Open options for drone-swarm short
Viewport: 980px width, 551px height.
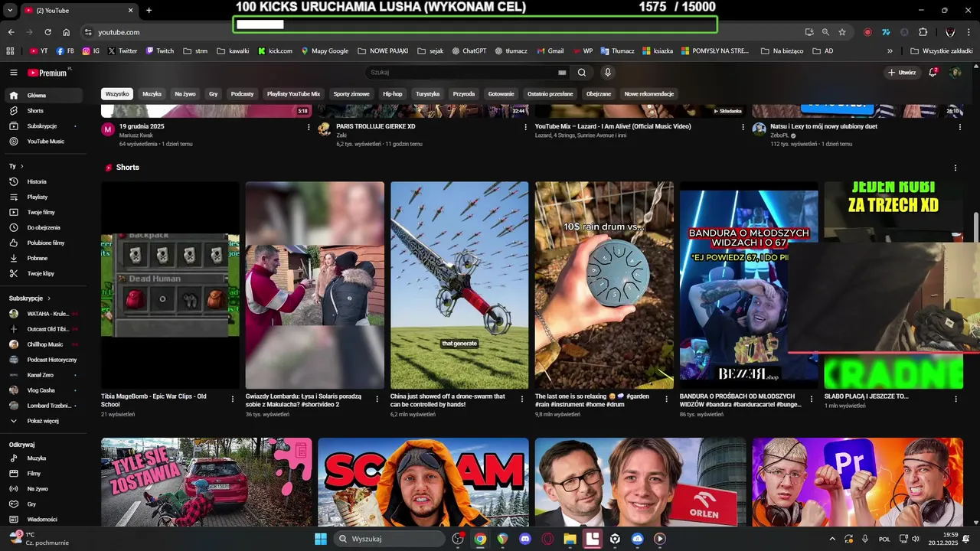(x=521, y=399)
